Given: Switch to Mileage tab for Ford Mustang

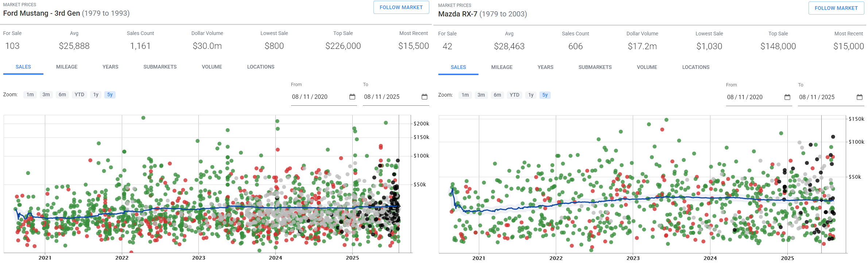Looking at the screenshot, I should (67, 67).
